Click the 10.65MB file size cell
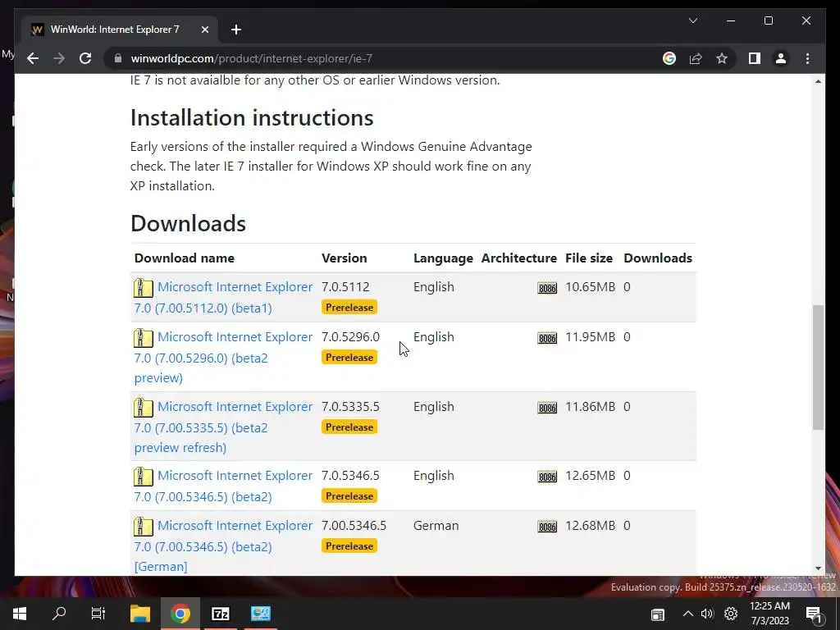 tap(590, 287)
